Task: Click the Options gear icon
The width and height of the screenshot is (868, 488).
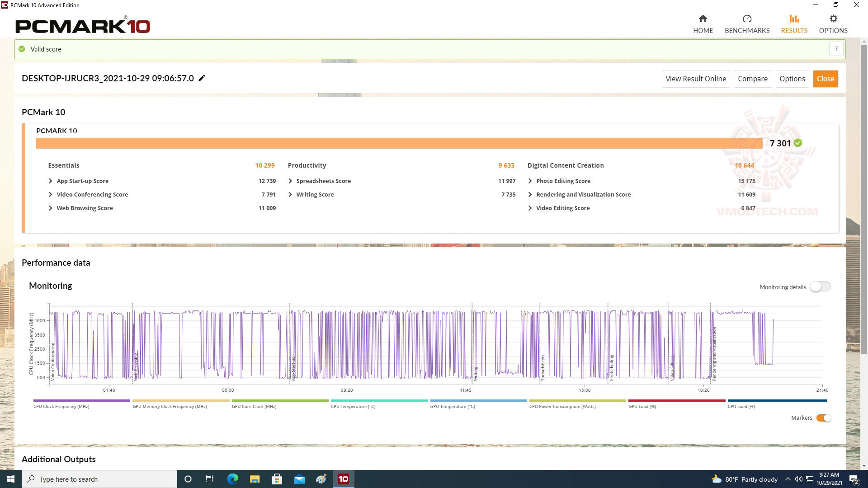Action: (x=833, y=19)
